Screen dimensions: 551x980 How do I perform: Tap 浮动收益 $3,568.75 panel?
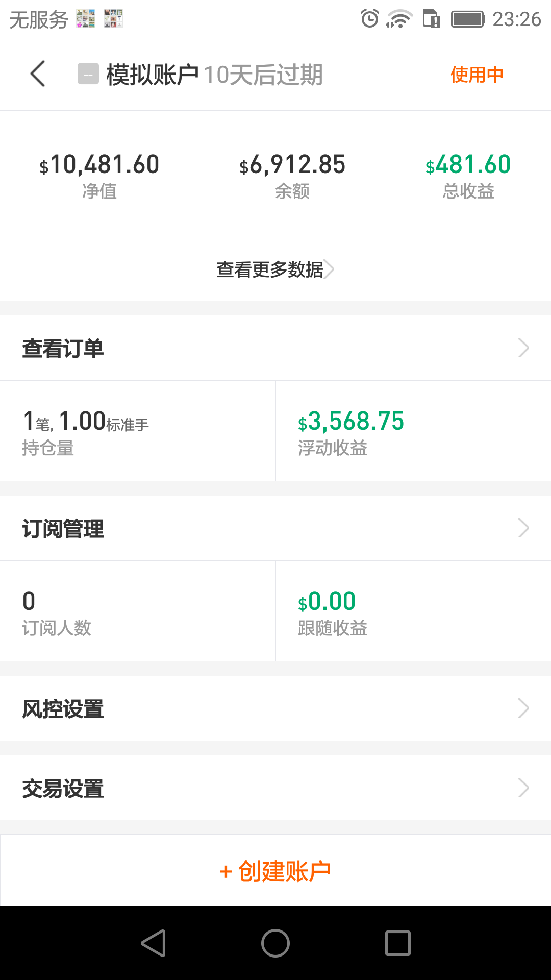coord(413,431)
